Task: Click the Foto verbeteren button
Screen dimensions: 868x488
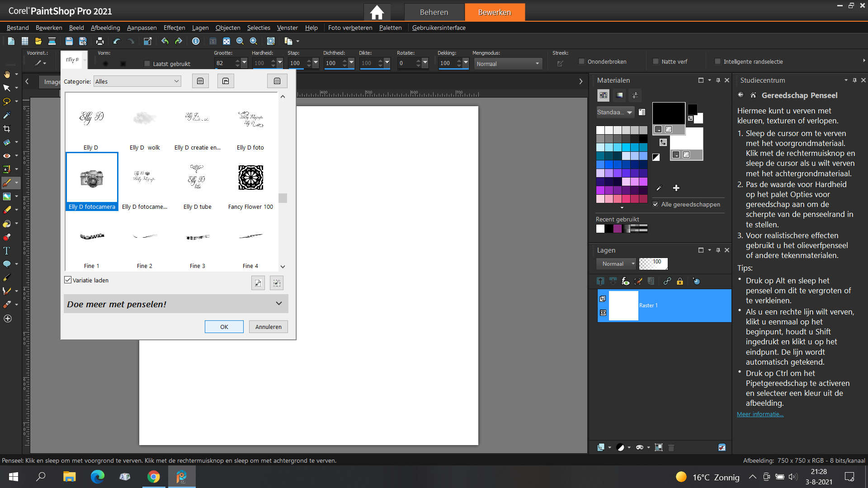Action: tap(350, 28)
